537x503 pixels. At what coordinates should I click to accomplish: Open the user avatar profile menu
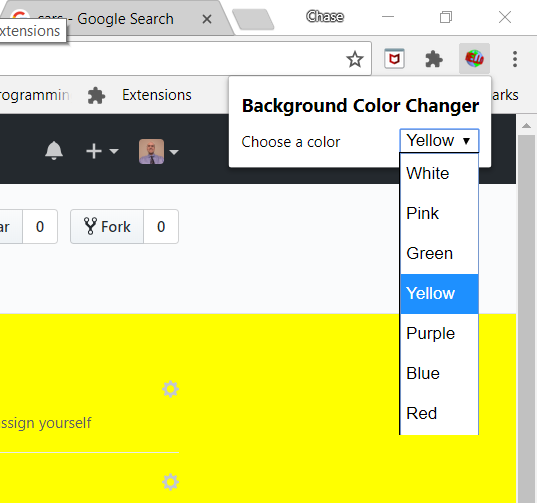tap(159, 151)
